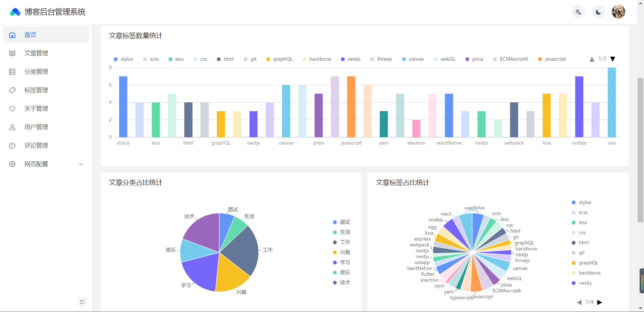Screen dimensions: 644x312
Task: Go to 首页 in the sidebar
Action: [x=46, y=35]
